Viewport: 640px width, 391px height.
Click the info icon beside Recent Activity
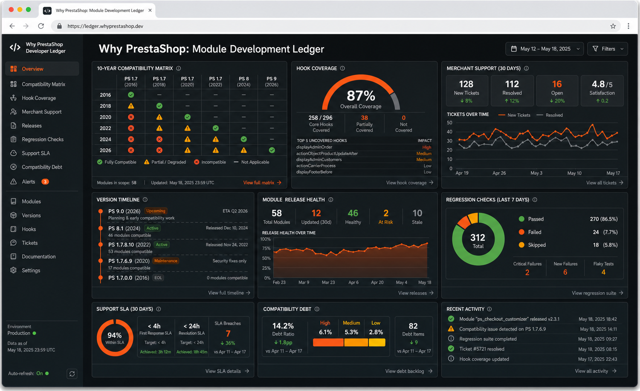tap(489, 309)
